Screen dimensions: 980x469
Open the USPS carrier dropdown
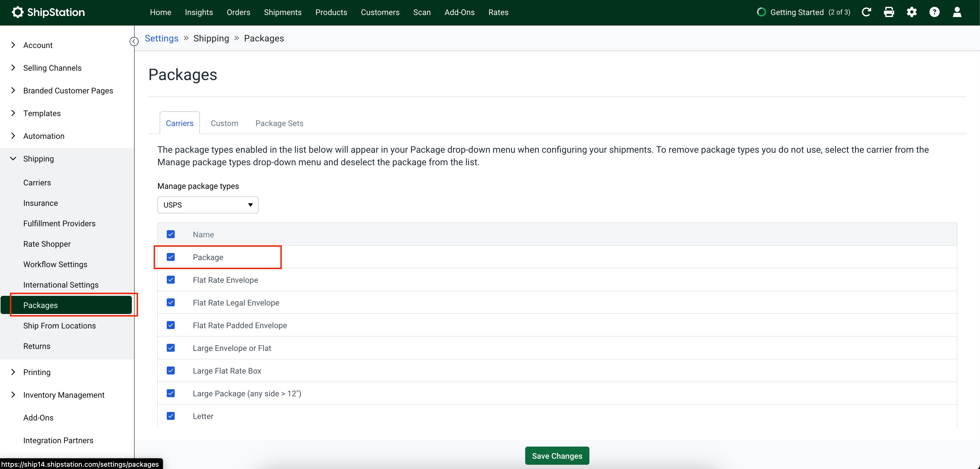point(208,205)
